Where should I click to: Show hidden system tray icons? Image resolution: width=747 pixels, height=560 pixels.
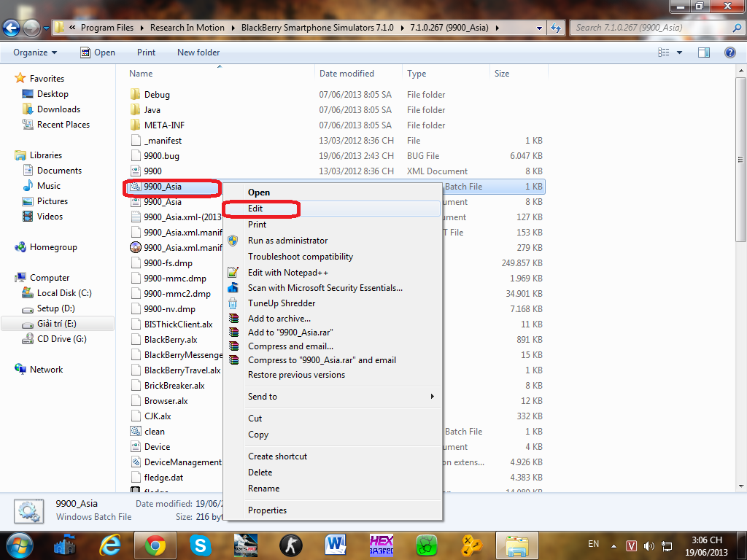click(614, 546)
